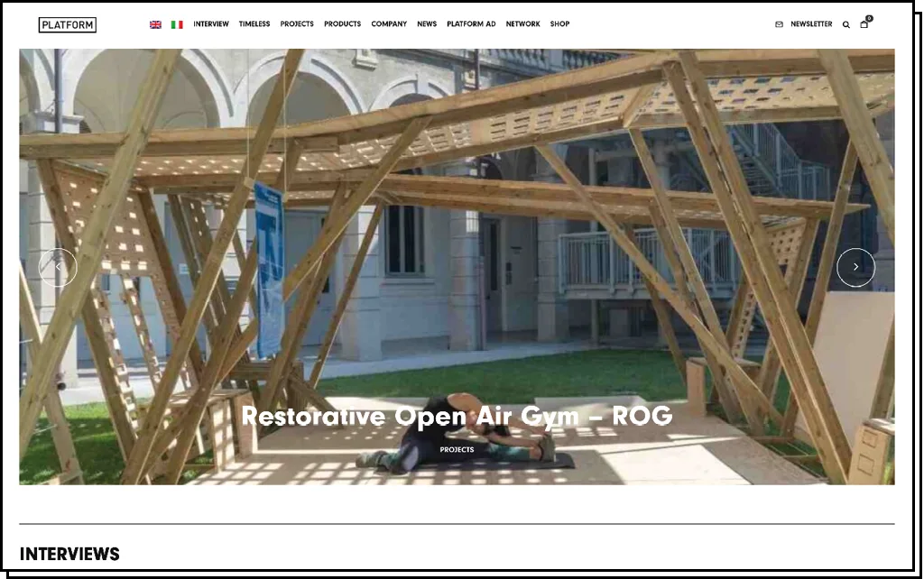Open the search magnifier icon
The height and width of the screenshot is (579, 924).
(x=846, y=24)
